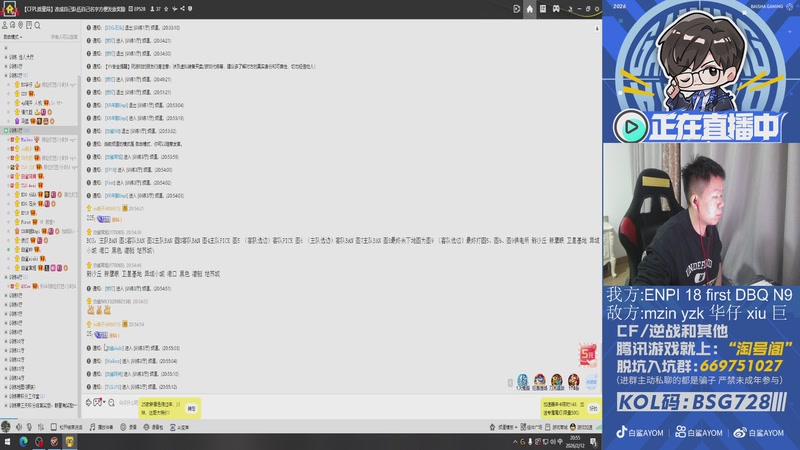The height and width of the screenshot is (450, 800).
Task: Expand the small arrow next to emoji icon
Action: coord(104,403)
